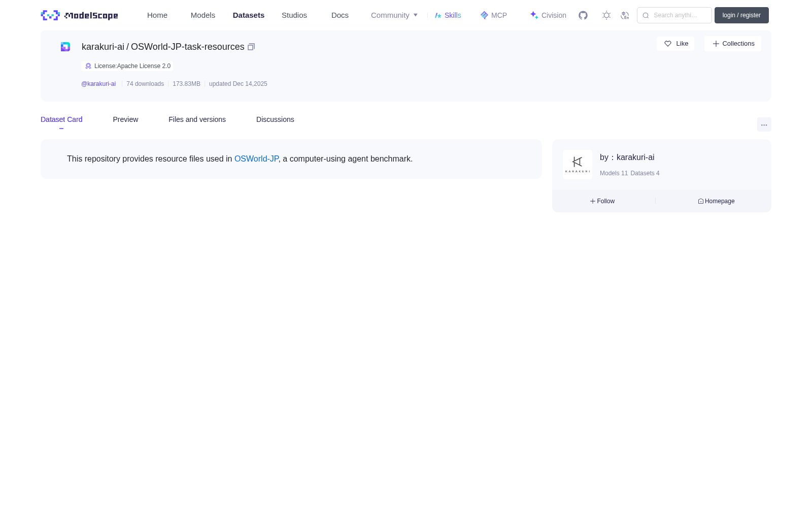Copy dataset name with the copy icon
The width and height of the screenshot is (812, 508).
click(251, 47)
